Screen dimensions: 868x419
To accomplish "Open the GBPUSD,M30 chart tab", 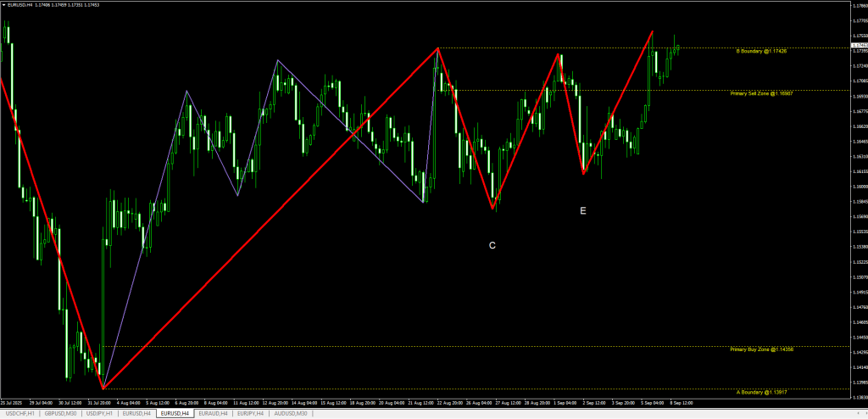I will (57, 413).
